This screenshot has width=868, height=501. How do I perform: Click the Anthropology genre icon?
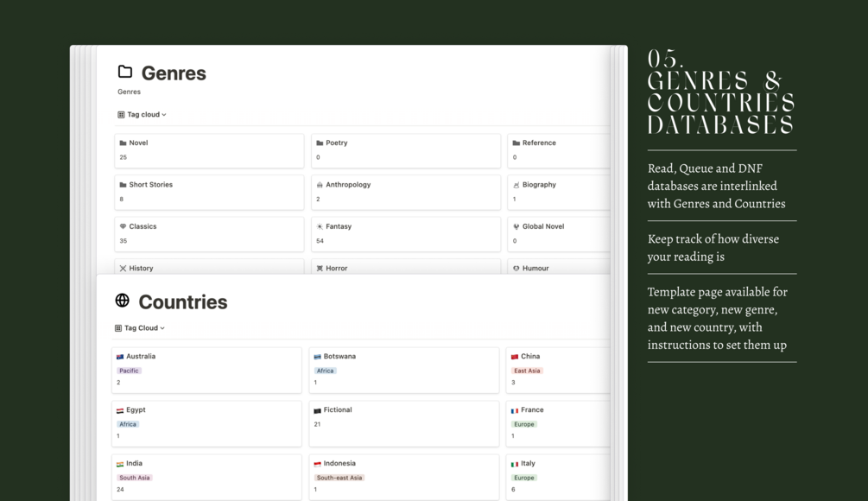[320, 185]
